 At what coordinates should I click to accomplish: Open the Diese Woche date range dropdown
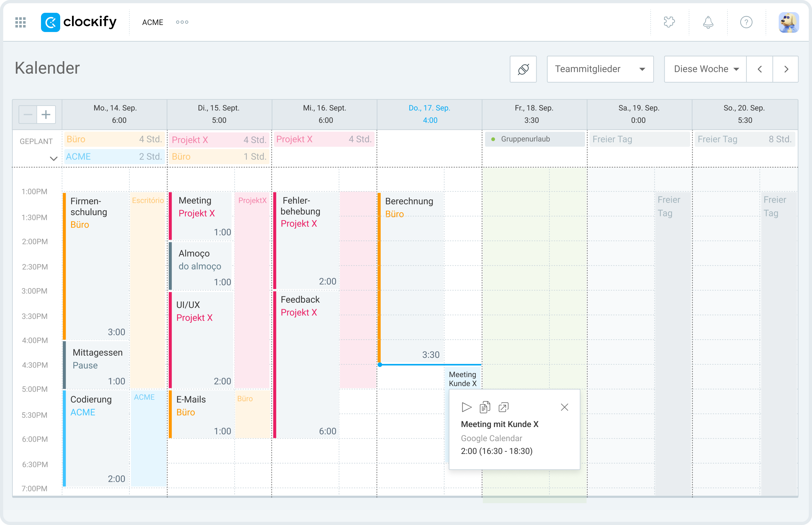pyautogui.click(x=705, y=69)
